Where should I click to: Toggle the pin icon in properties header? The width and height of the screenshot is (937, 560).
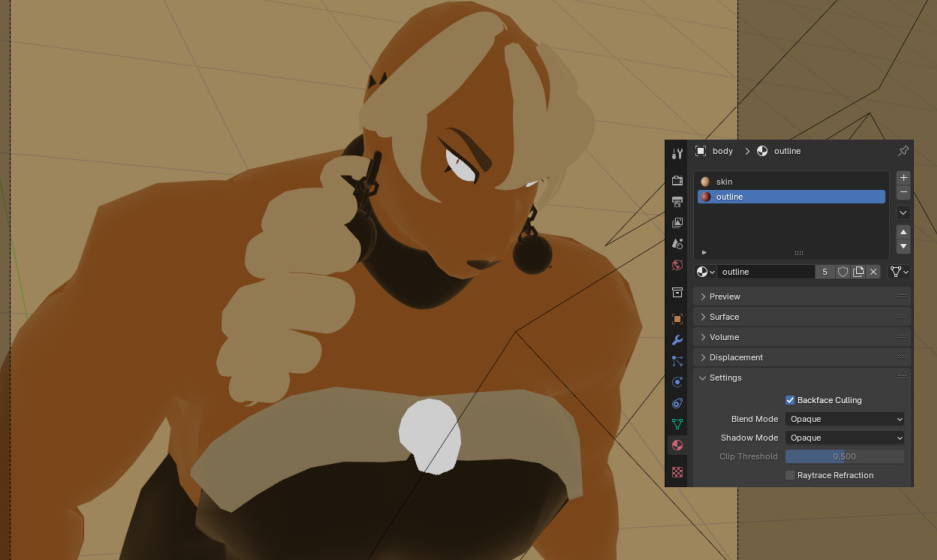pos(903,151)
